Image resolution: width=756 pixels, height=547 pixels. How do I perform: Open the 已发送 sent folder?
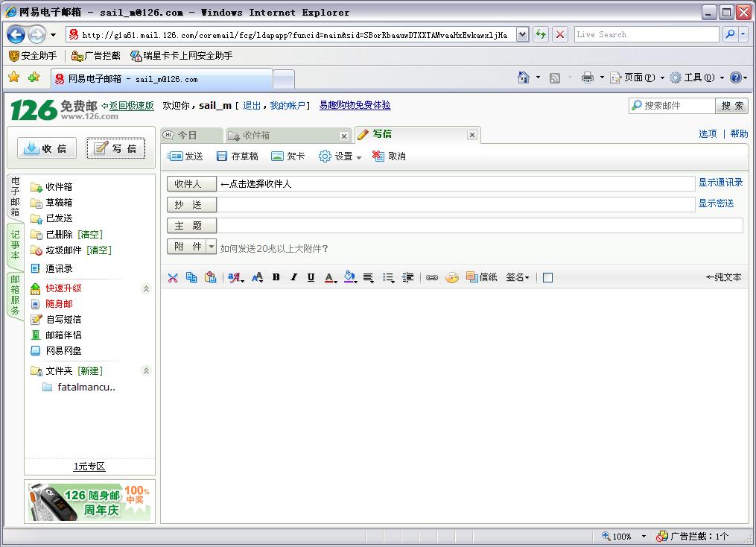59,218
